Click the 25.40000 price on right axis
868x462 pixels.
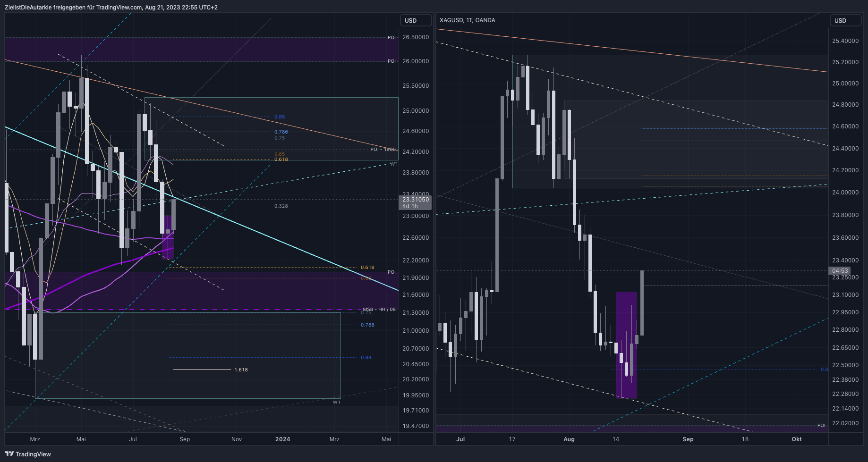coord(845,41)
